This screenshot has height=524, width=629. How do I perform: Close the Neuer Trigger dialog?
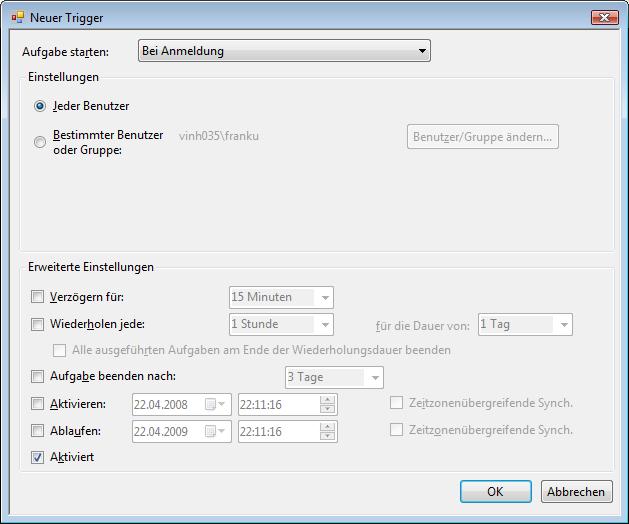click(x=605, y=17)
